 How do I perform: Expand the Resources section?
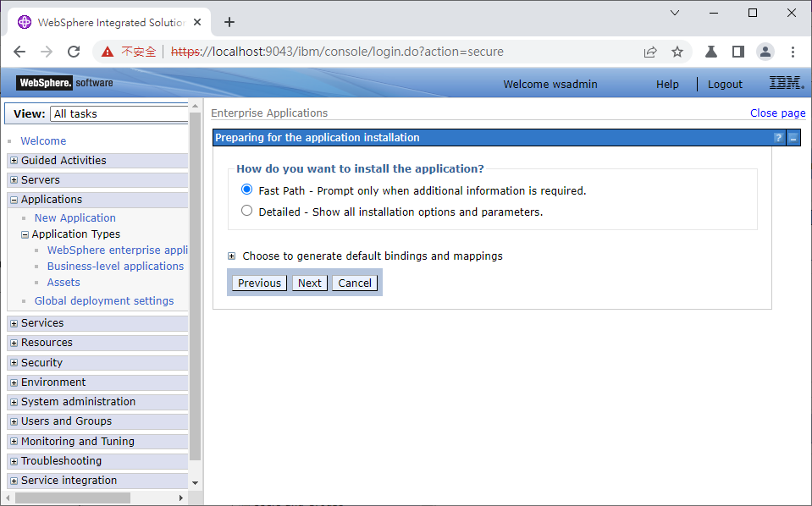click(14, 343)
